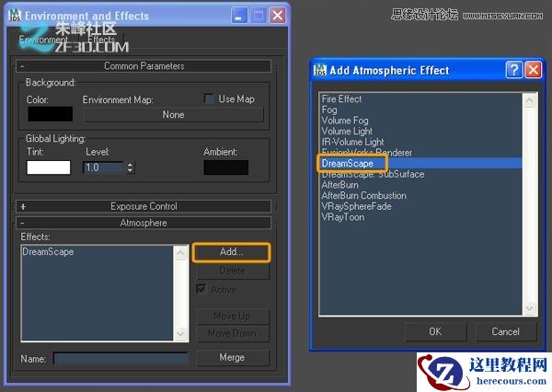Viewport: 552px width, 392px height.
Task: Click the 3ds Max icon in Environment and Effects title bar
Action: 15,15
